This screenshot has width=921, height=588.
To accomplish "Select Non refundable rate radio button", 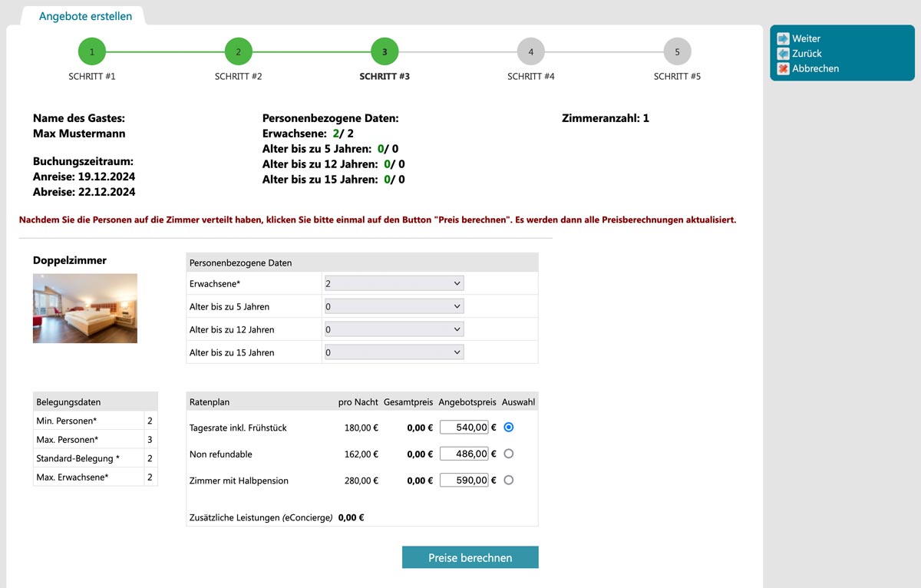I will 508,454.
